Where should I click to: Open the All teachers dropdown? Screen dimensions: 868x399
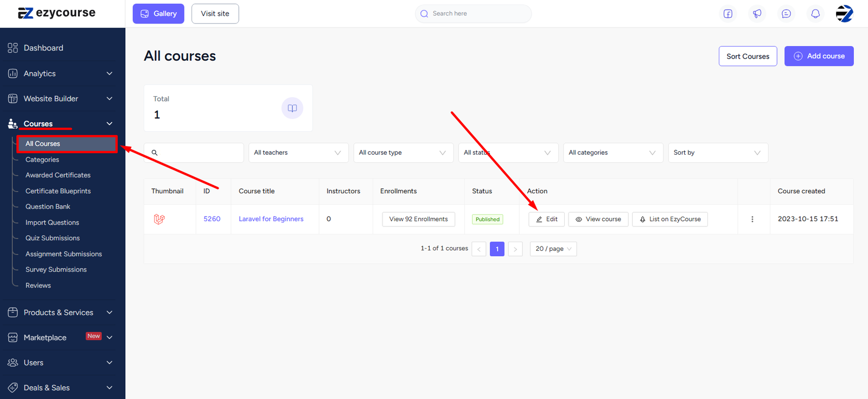coord(298,153)
